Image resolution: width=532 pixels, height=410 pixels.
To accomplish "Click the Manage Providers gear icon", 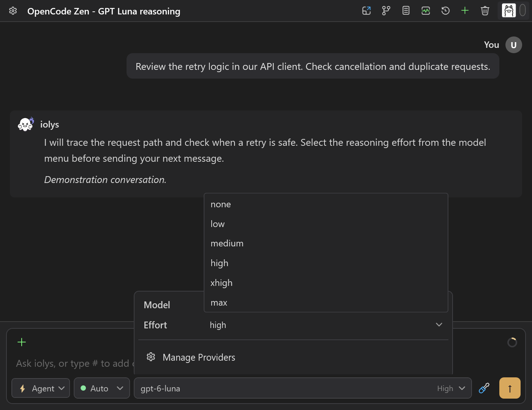I will [151, 357].
